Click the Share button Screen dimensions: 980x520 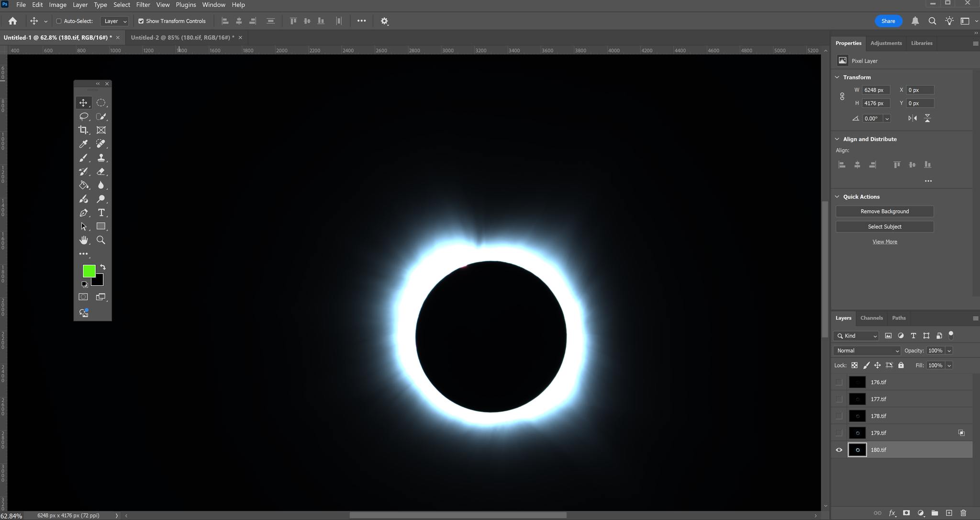(888, 21)
